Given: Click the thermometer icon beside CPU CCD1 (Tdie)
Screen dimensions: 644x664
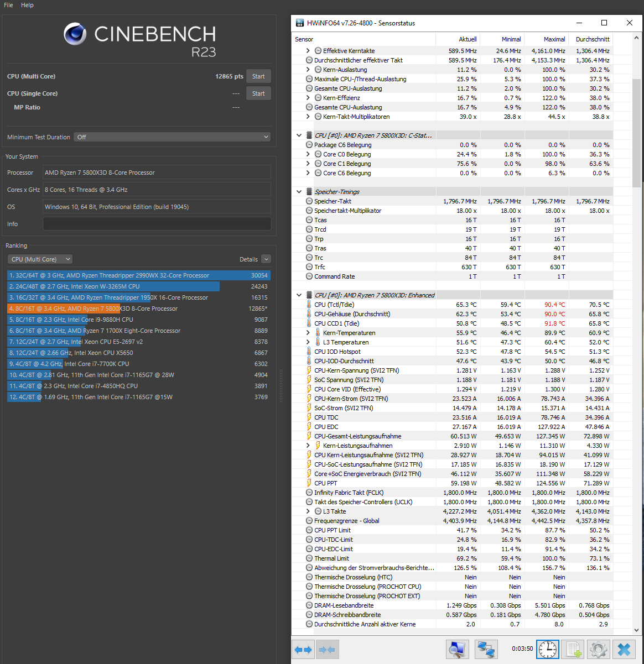Looking at the screenshot, I should coord(309,323).
